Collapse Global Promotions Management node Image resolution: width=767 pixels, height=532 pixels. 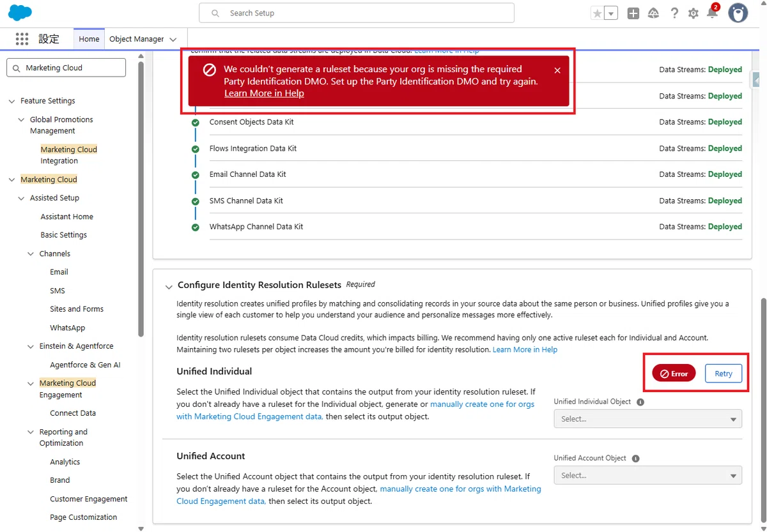[21, 119]
